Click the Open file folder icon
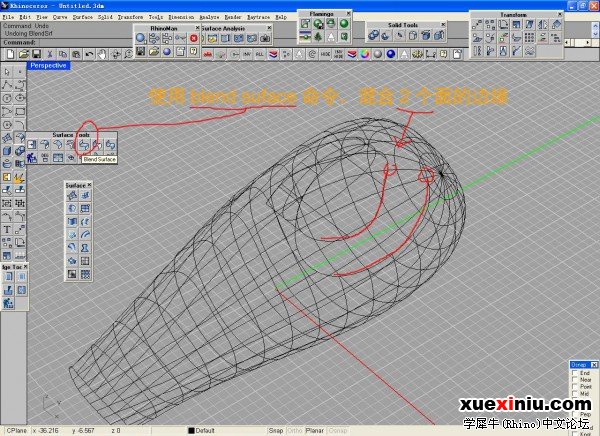The width and height of the screenshot is (600, 436). [24, 54]
